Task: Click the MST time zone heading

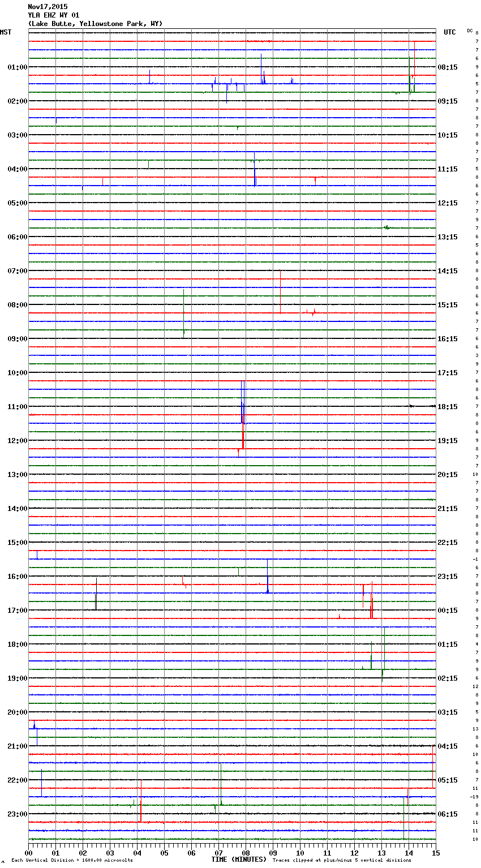Action: coord(6,32)
